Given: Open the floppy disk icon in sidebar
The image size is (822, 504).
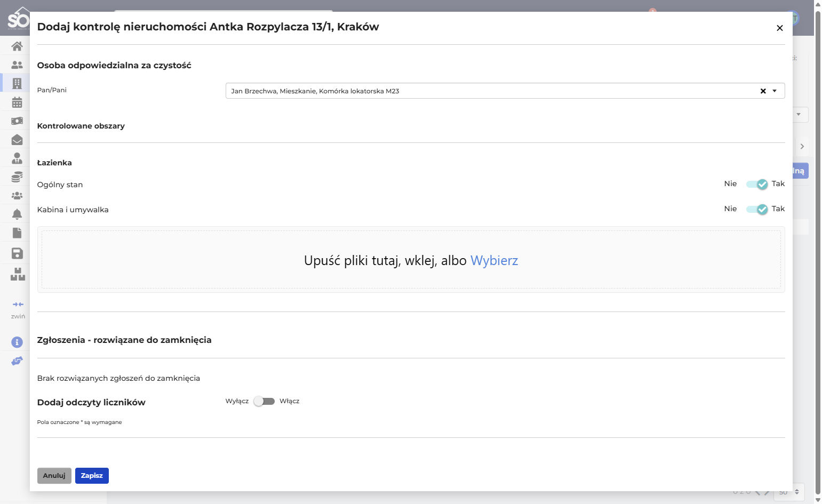Looking at the screenshot, I should tap(17, 253).
